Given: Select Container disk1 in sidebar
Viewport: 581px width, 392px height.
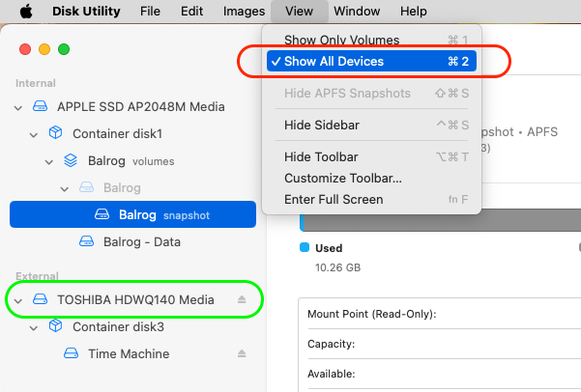Looking at the screenshot, I should pos(132,133).
